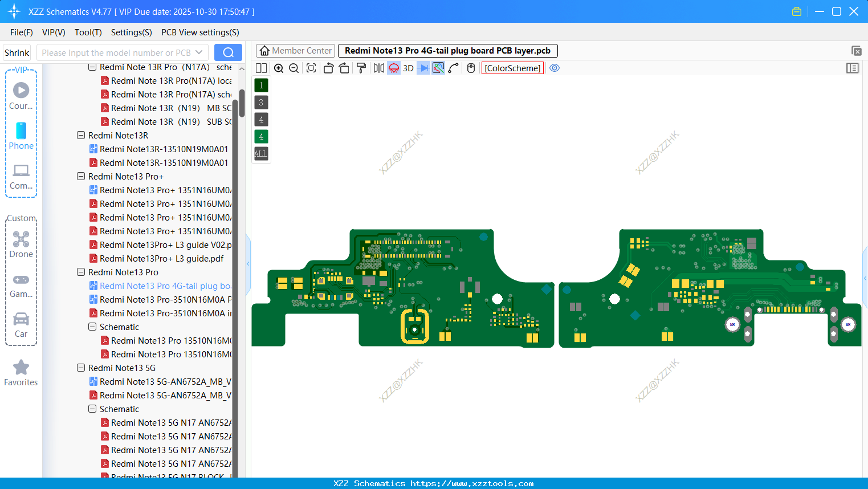Click the Member Center button
The height and width of the screenshot is (489, 868).
[x=295, y=50]
